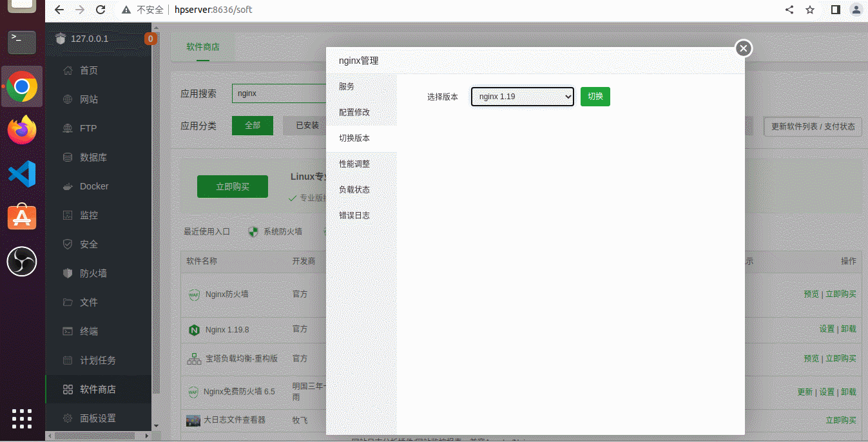The width and height of the screenshot is (868, 442).
Task: Open 设置 for Nginx 1.19.8
Action: (x=827, y=329)
